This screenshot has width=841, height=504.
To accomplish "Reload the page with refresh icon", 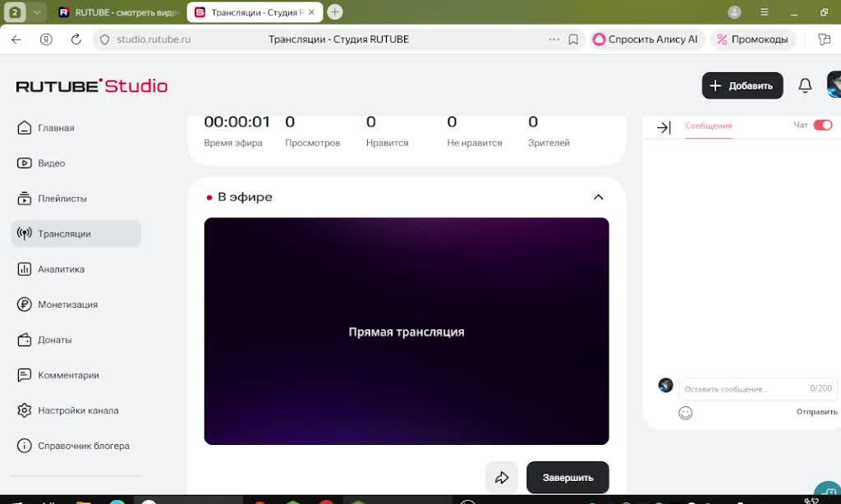I will pyautogui.click(x=76, y=39).
